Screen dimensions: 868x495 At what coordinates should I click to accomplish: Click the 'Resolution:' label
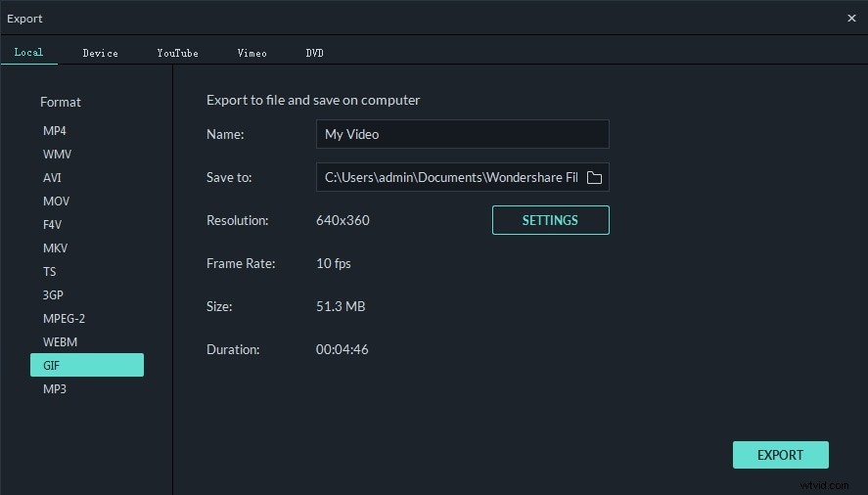[238, 220]
